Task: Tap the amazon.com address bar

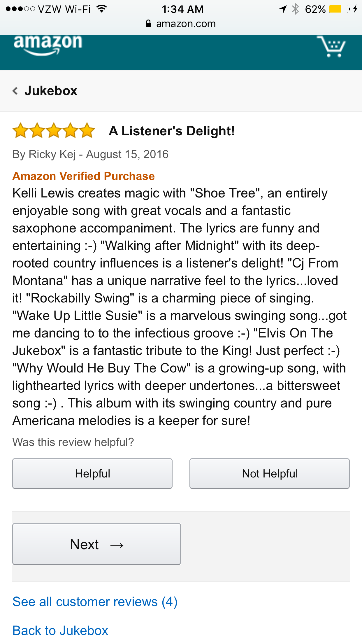Action: point(186,24)
